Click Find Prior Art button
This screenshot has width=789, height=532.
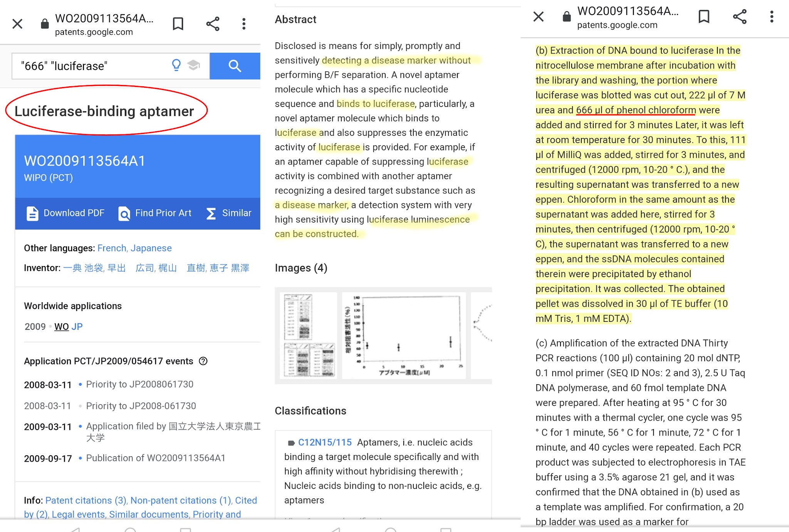point(155,213)
